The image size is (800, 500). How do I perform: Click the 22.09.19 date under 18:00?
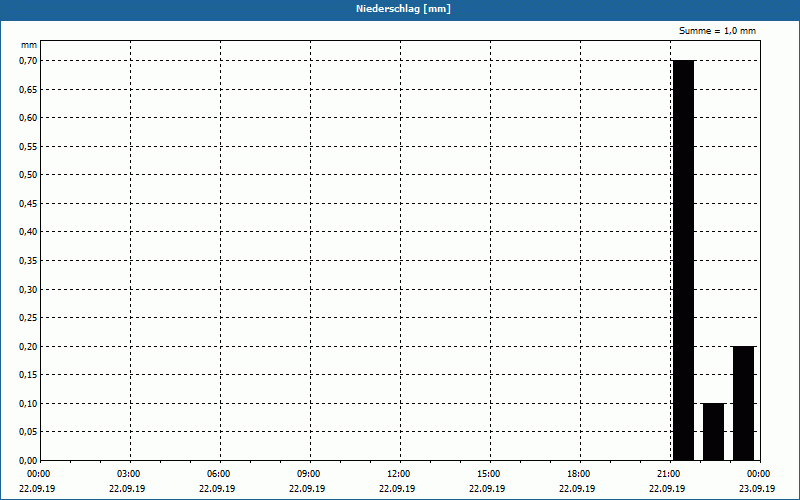(577, 489)
